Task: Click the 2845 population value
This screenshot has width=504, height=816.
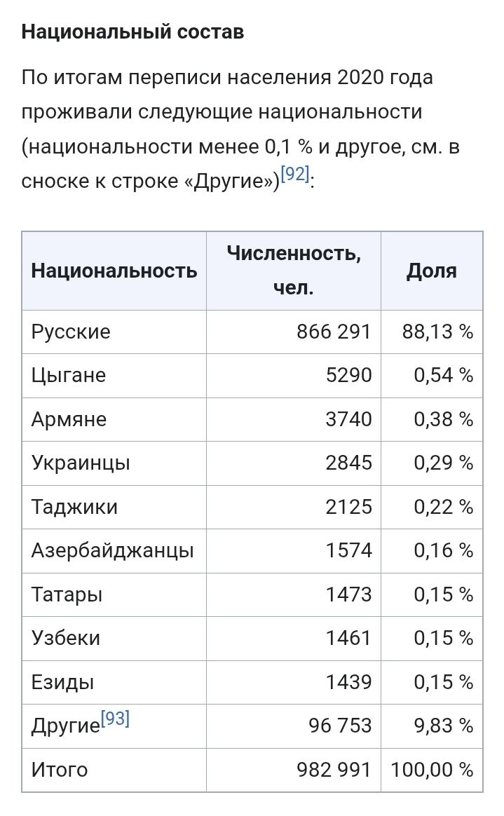Action: coord(348,463)
